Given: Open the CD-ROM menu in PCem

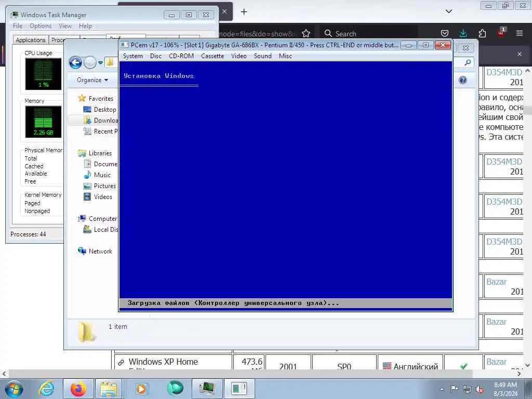Looking at the screenshot, I should coord(181,56).
